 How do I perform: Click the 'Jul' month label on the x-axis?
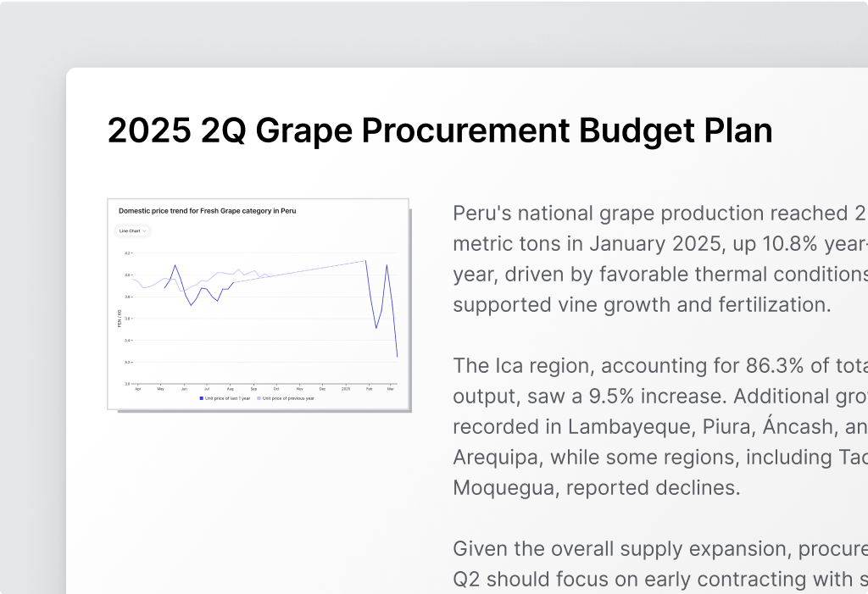[x=207, y=389]
